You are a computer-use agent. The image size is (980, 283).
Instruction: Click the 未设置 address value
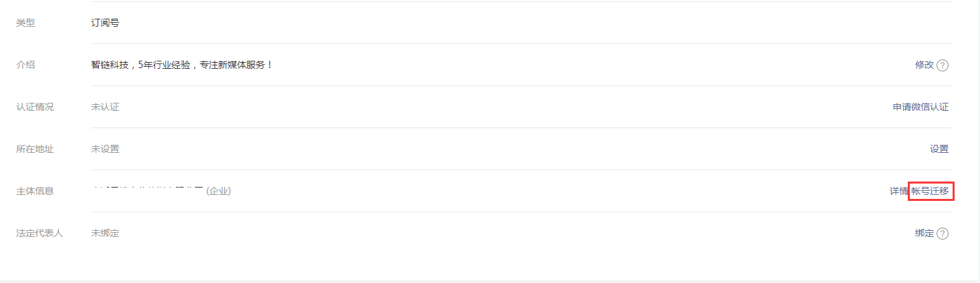pyautogui.click(x=105, y=149)
